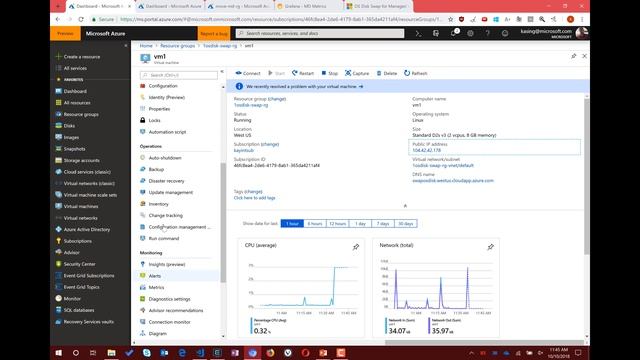
Task: Open virtual network/subnet link
Action: coord(443,165)
